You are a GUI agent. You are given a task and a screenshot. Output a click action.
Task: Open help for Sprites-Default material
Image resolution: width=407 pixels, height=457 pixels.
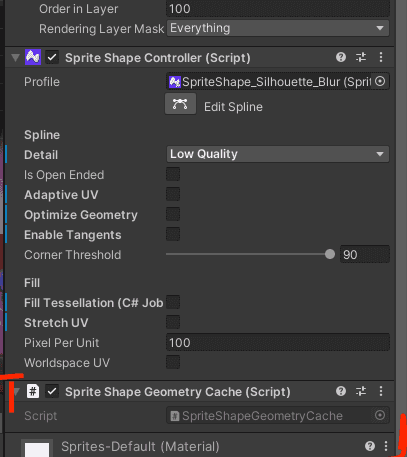pos(370,446)
